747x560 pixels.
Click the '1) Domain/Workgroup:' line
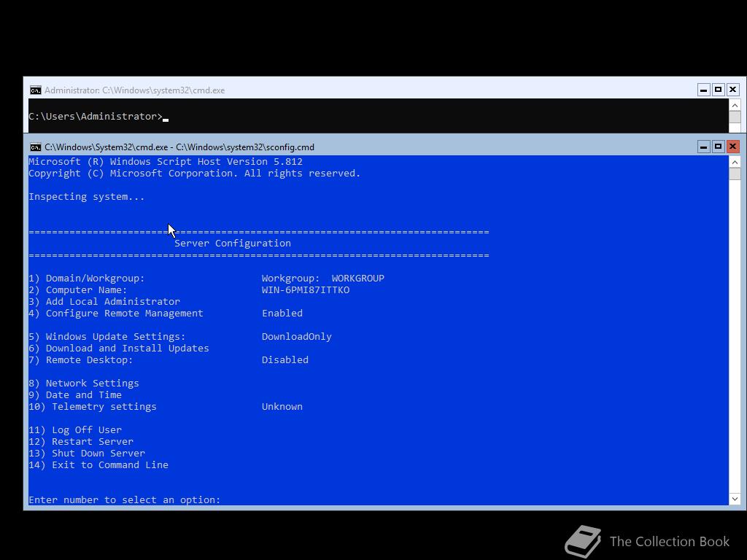pos(86,278)
